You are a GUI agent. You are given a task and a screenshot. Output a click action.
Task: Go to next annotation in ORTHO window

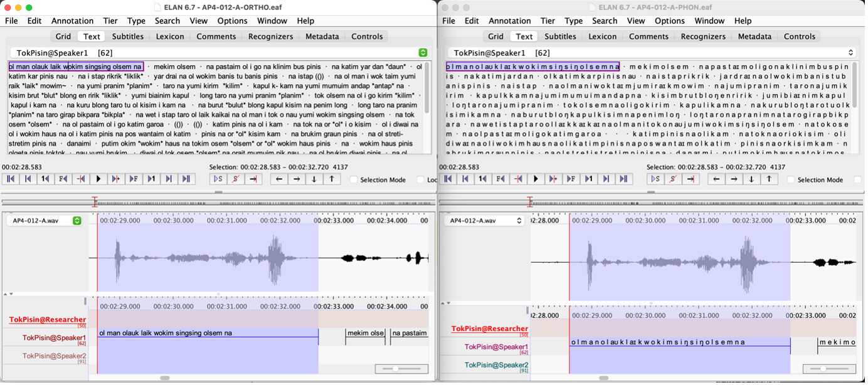[297, 179]
